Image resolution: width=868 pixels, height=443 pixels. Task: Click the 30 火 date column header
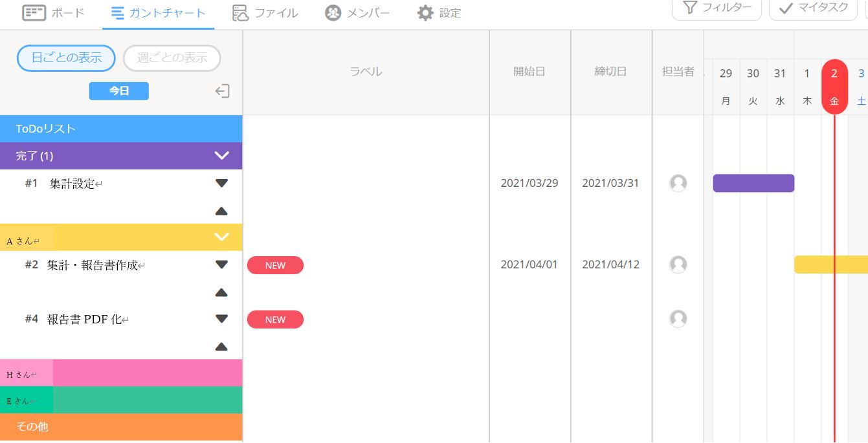tap(753, 87)
